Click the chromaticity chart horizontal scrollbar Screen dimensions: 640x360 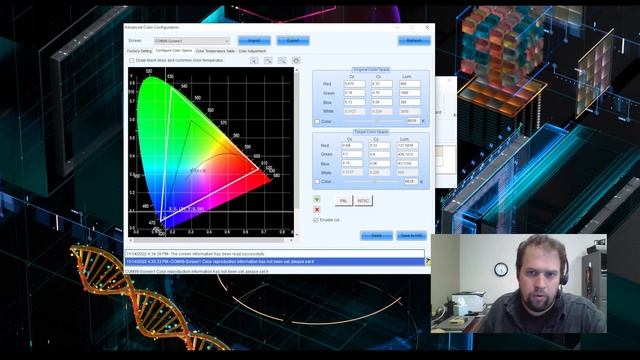[x=211, y=240]
